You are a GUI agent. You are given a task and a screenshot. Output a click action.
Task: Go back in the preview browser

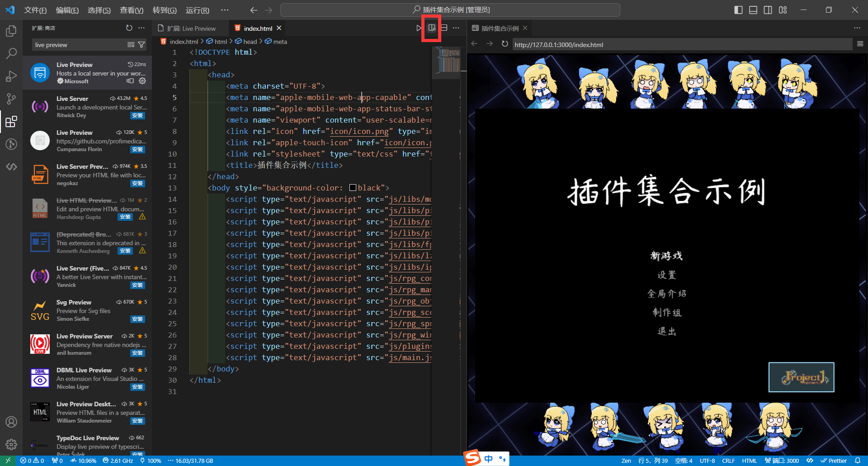coord(474,44)
